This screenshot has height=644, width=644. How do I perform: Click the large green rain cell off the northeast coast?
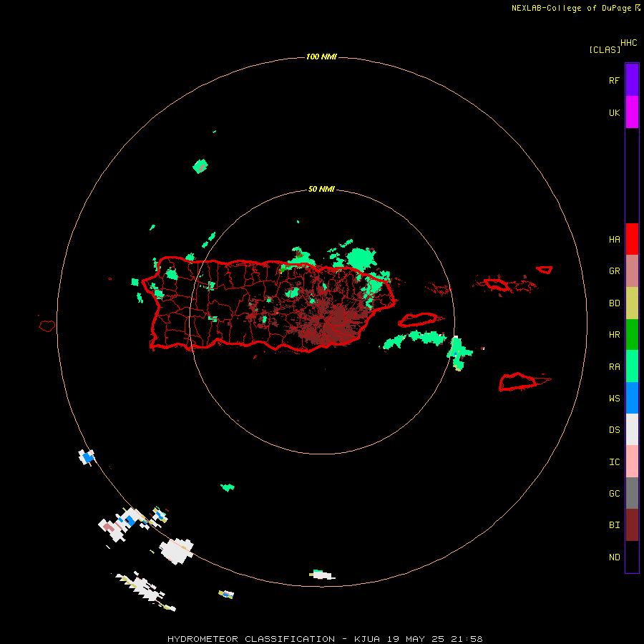(361, 258)
